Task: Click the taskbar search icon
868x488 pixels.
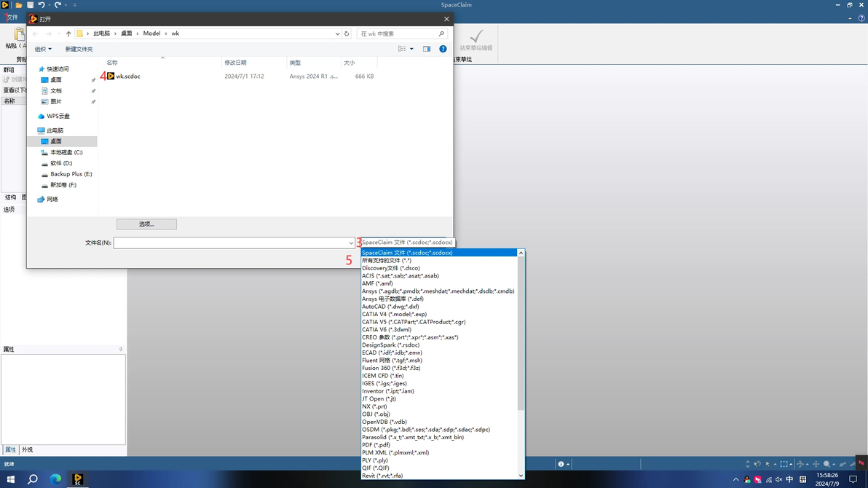Action: tap(33, 479)
